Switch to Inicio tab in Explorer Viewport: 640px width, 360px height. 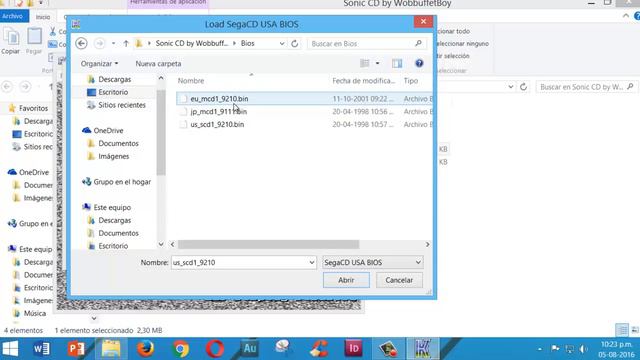[x=43, y=17]
